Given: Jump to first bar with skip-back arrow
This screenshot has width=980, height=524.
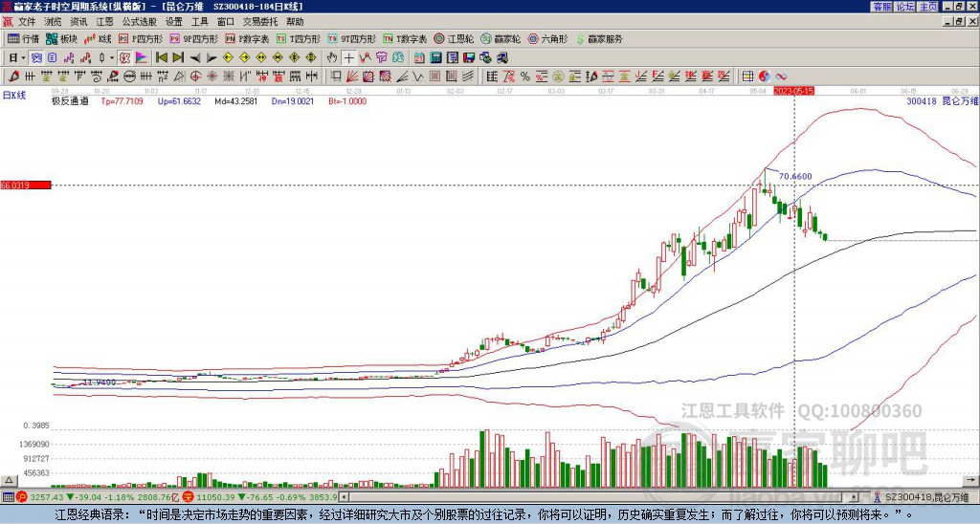Looking at the screenshot, I should point(162,57).
